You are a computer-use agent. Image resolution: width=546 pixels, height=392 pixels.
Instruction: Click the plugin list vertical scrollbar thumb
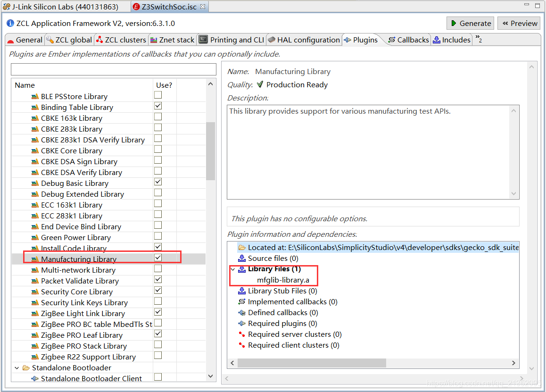click(210, 151)
